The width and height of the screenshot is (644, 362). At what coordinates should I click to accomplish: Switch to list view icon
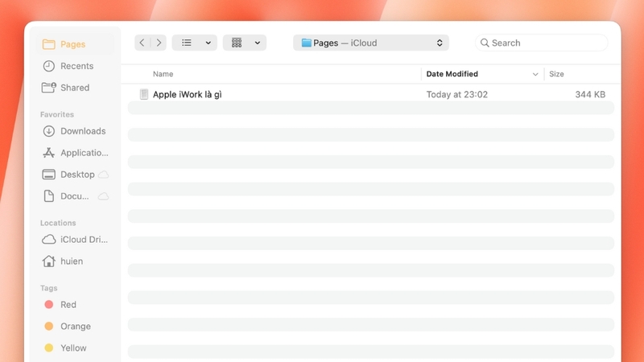click(x=187, y=43)
